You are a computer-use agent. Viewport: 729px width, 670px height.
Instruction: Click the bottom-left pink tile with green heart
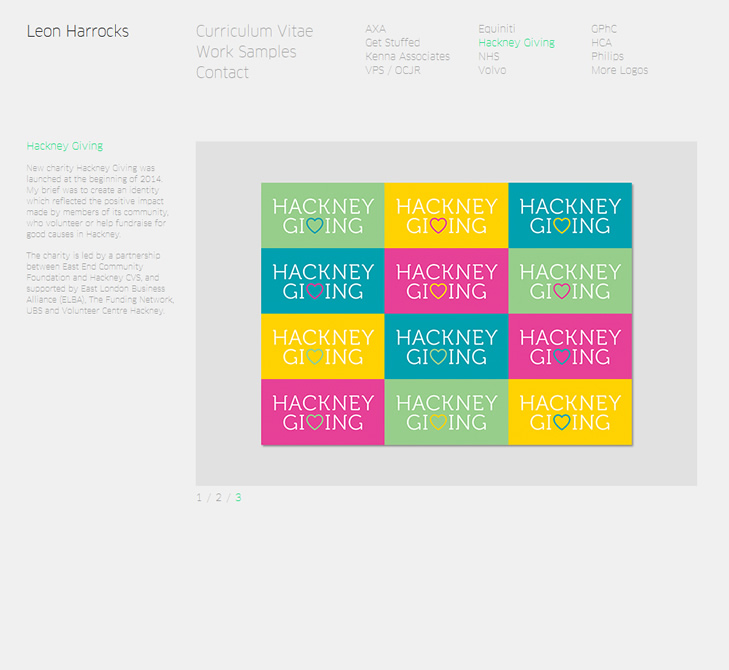323,412
